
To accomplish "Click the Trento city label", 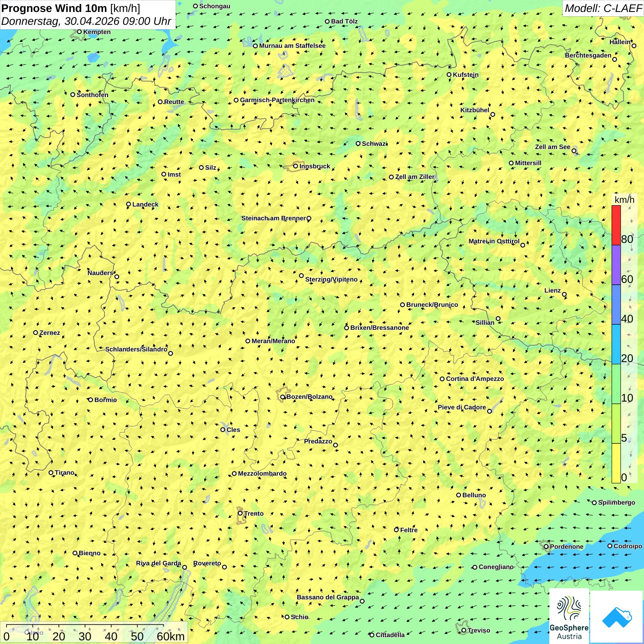I will 254,513.
